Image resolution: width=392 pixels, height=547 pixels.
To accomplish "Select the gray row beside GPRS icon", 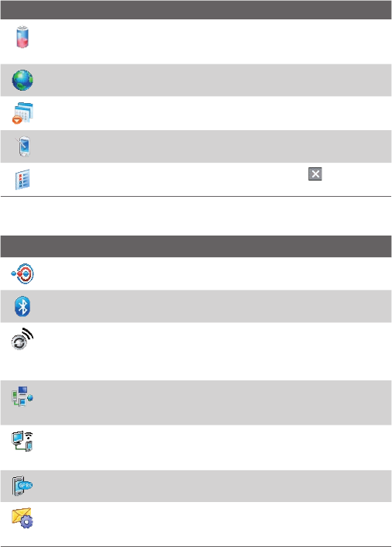I will pyautogui.click(x=196, y=486).
